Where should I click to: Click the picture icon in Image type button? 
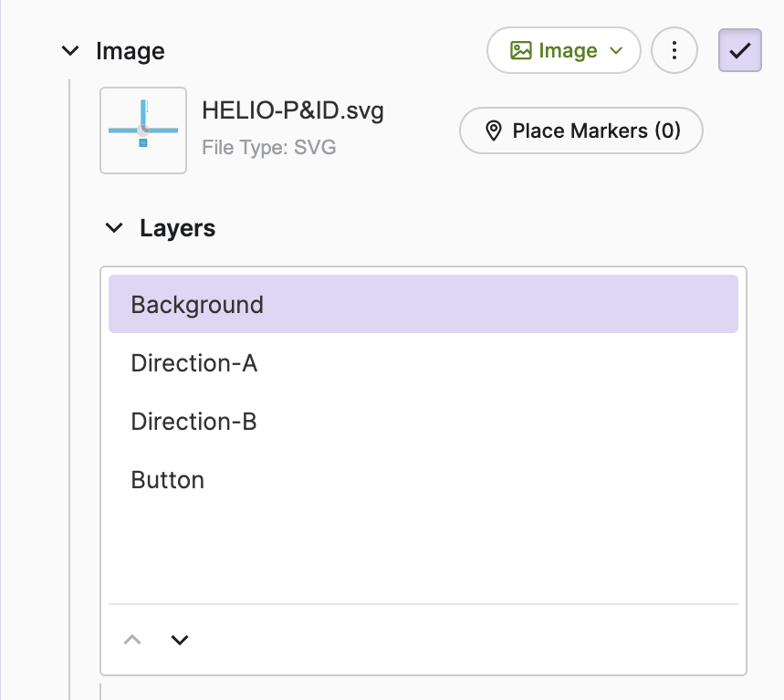(x=521, y=50)
